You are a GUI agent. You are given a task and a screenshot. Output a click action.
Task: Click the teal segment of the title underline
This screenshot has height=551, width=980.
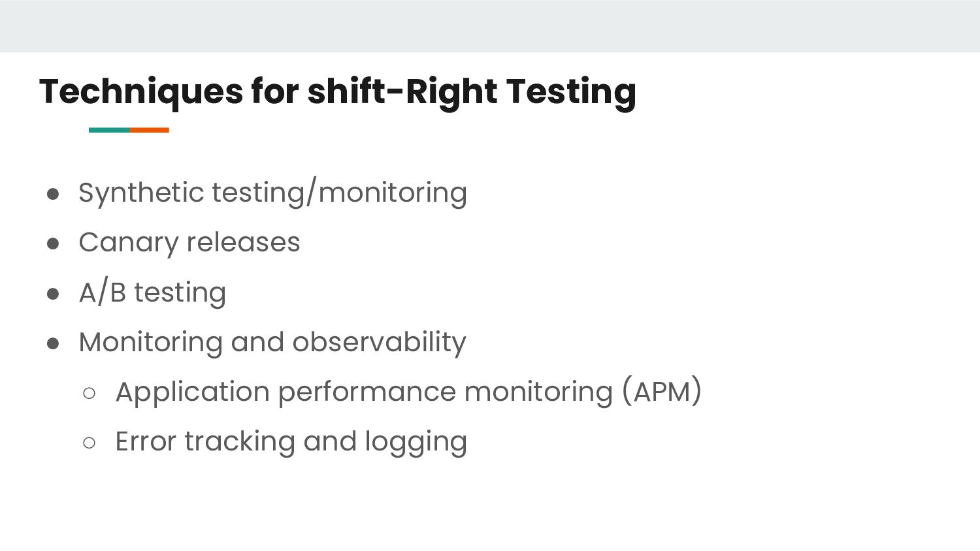pyautogui.click(x=109, y=130)
